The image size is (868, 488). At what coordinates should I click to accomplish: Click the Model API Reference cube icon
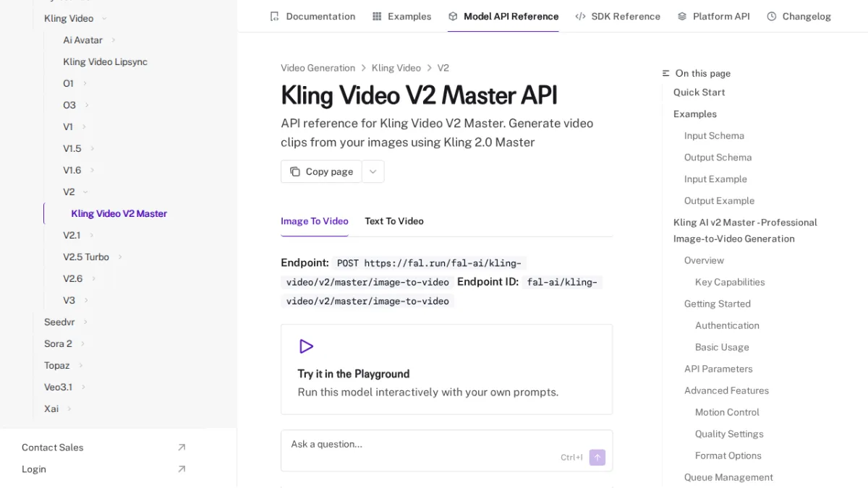pyautogui.click(x=453, y=16)
